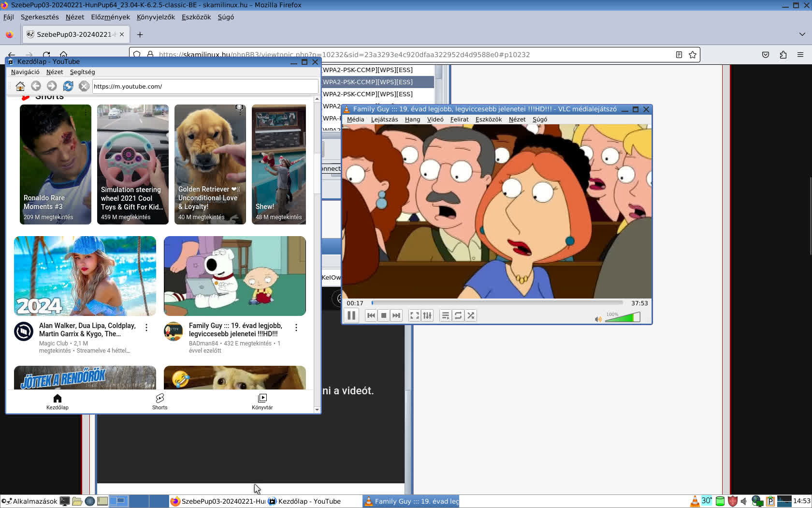Open the Golden Retriever short

210,164
